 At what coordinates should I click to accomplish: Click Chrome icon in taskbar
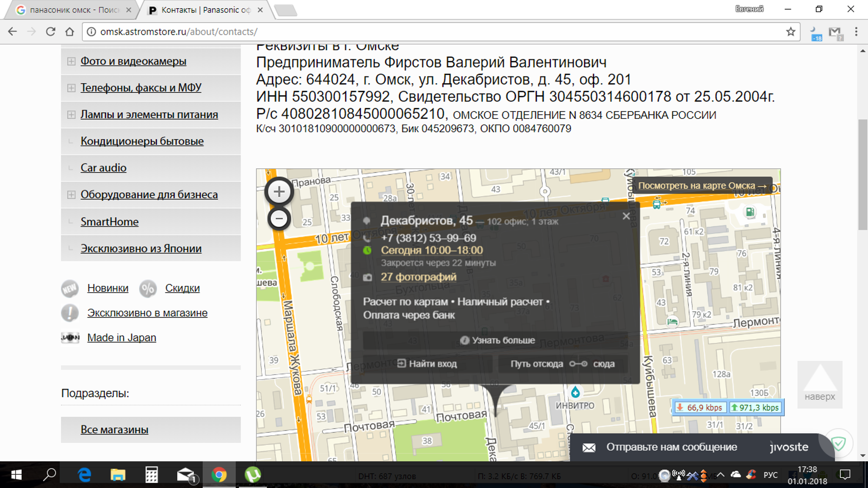point(219,475)
